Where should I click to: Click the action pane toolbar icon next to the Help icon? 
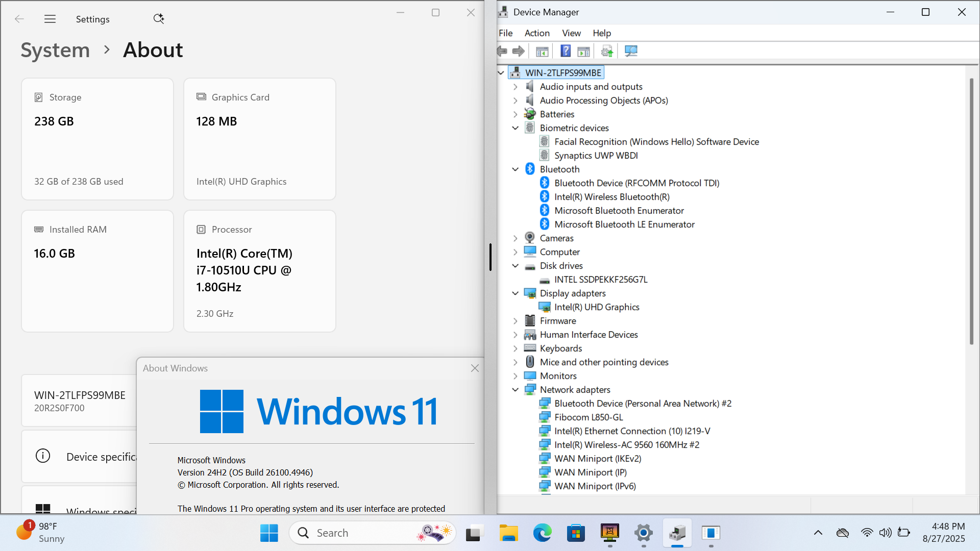click(583, 51)
